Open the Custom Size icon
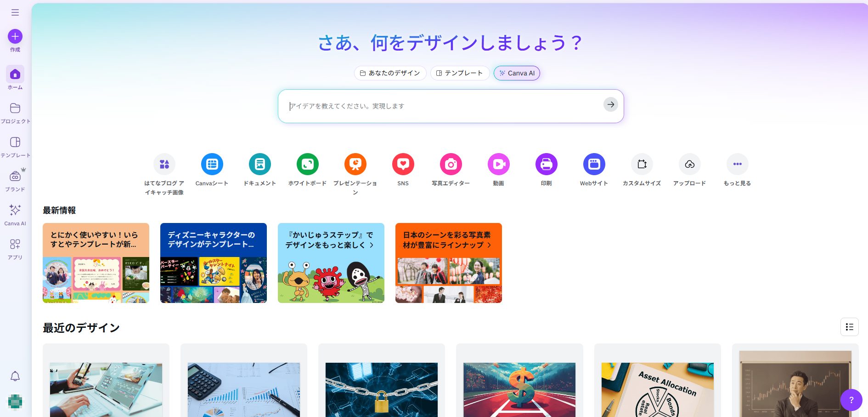The image size is (868, 417). [642, 164]
